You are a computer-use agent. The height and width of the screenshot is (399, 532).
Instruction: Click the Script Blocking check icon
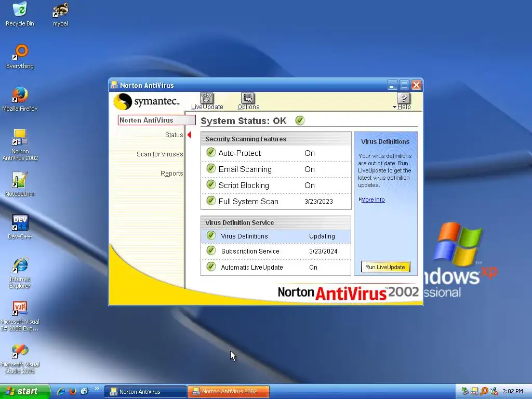[211, 184]
